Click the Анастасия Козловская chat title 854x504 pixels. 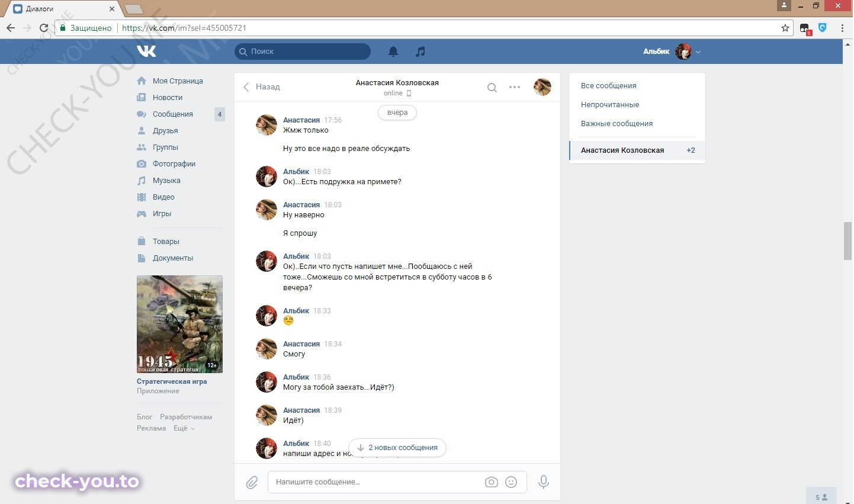397,83
